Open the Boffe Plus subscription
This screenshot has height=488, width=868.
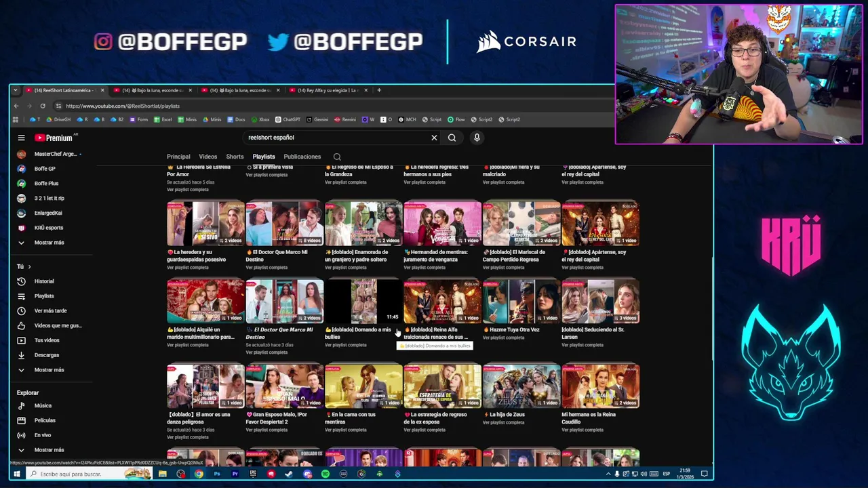click(x=47, y=183)
